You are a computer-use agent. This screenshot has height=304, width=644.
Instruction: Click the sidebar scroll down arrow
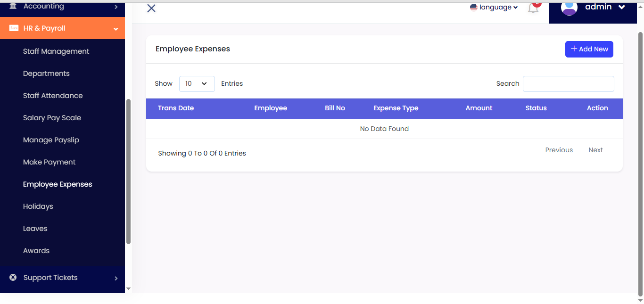pyautogui.click(x=128, y=289)
